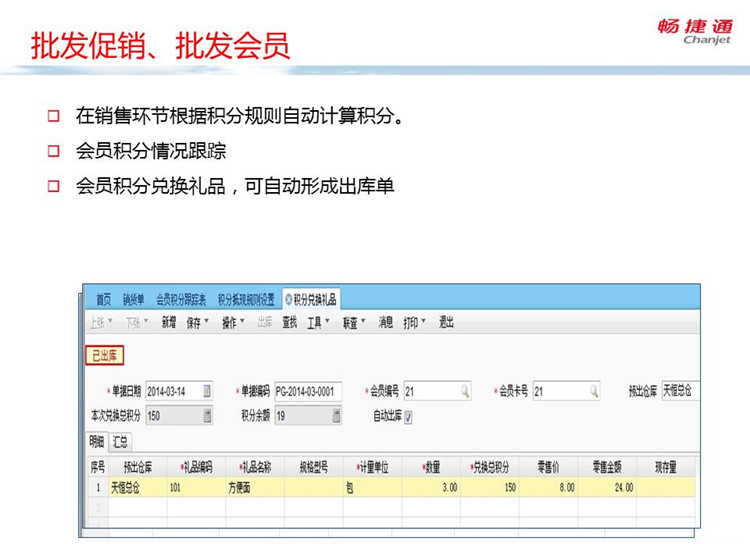Click the 数量 column header
750x544 pixels.
pyautogui.click(x=431, y=467)
